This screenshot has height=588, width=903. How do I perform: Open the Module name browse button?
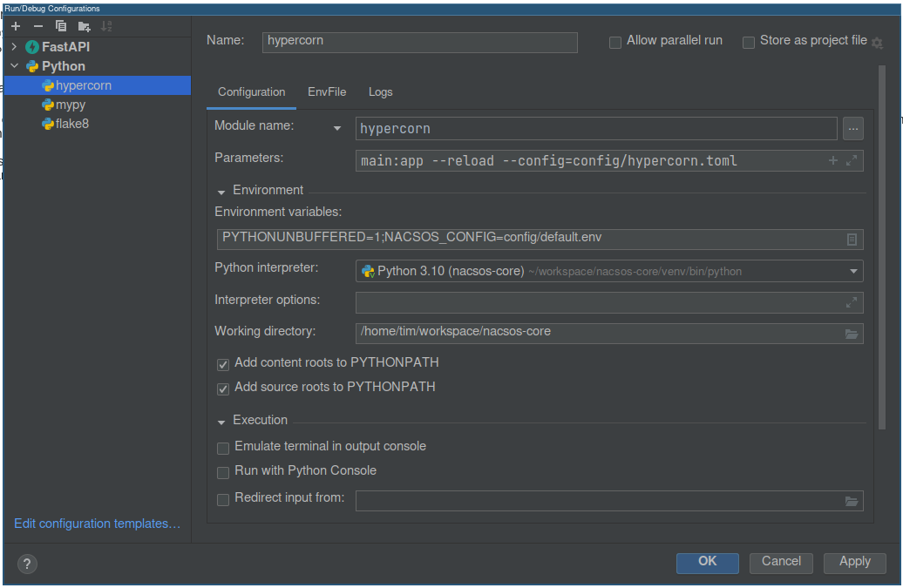click(x=853, y=129)
